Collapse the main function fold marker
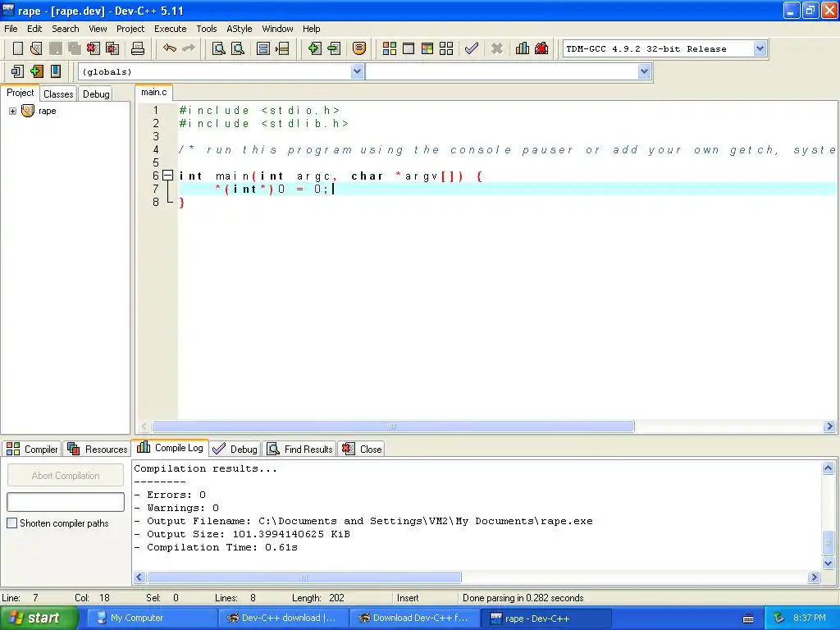This screenshot has height=630, width=840. (x=167, y=176)
